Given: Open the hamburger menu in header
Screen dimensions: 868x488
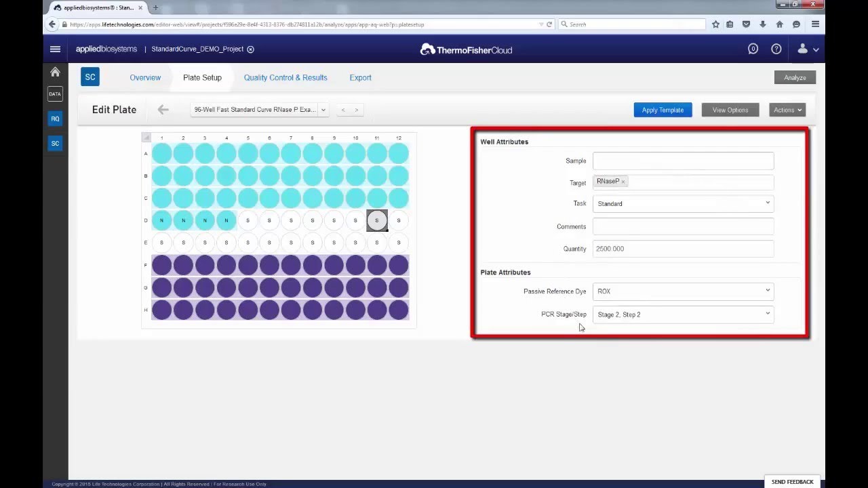Looking at the screenshot, I should click(x=55, y=49).
